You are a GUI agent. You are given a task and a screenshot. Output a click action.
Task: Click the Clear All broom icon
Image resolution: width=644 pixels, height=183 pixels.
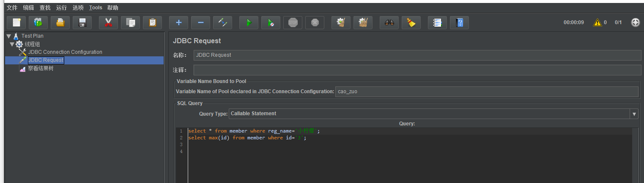coord(363,23)
